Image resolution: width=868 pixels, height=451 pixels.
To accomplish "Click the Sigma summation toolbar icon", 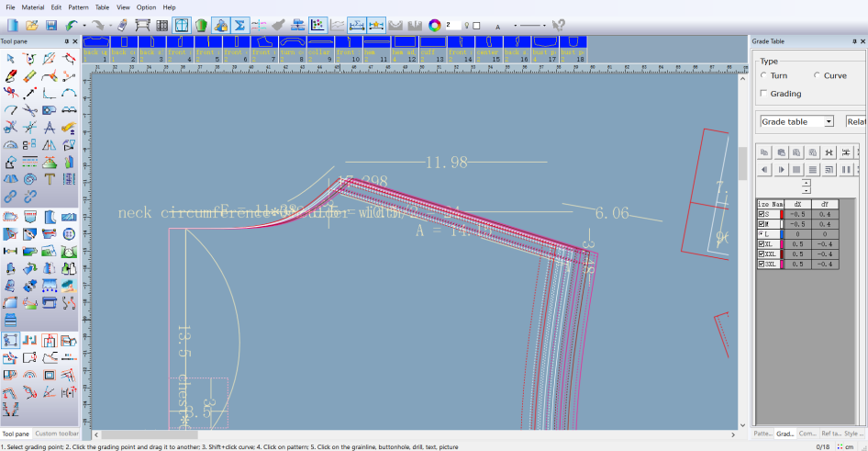I will [x=241, y=25].
